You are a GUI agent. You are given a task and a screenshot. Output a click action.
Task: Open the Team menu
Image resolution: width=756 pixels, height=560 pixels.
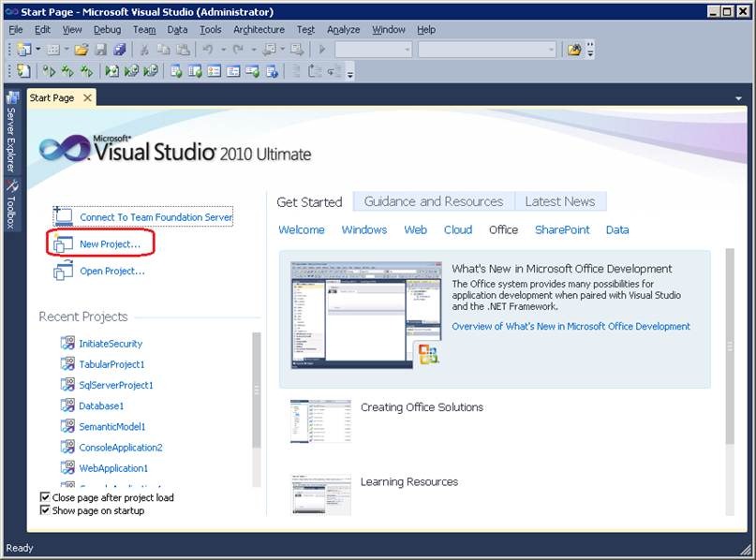144,30
